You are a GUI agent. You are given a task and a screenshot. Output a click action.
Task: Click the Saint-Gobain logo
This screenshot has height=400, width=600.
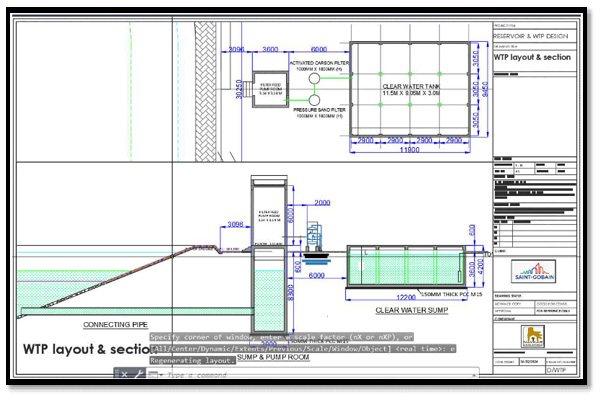pos(534,271)
